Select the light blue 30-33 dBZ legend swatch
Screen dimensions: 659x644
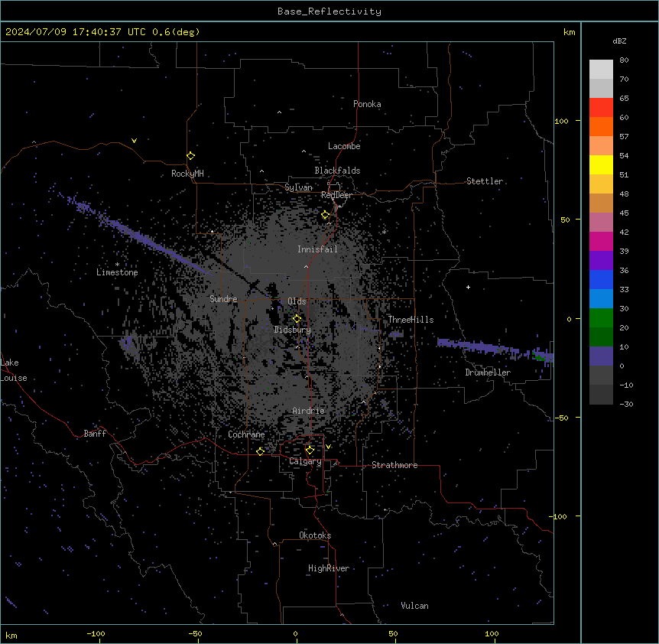(601, 299)
